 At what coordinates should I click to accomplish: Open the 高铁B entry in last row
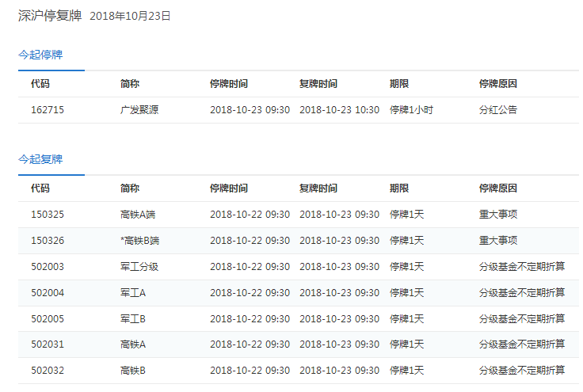click(x=133, y=371)
